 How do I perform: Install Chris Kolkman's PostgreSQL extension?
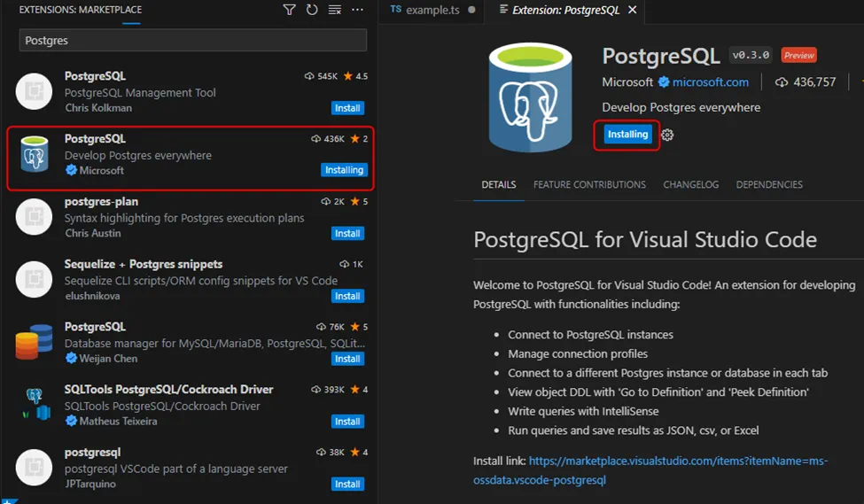347,108
